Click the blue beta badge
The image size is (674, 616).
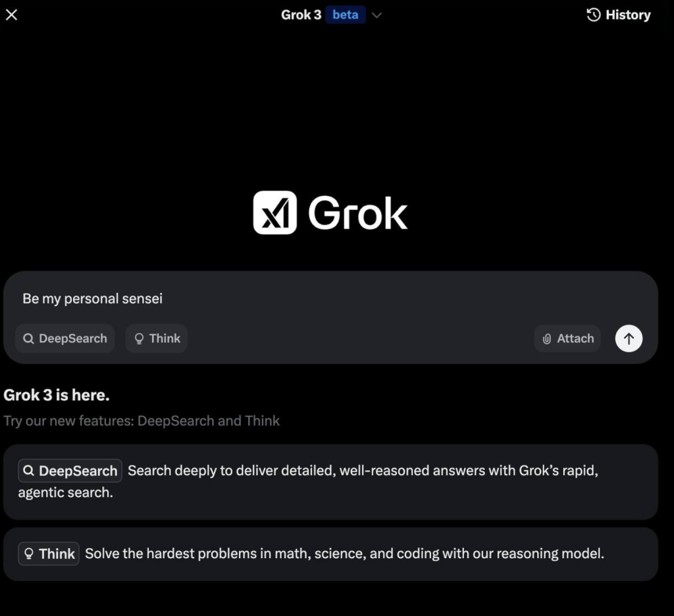(x=345, y=15)
